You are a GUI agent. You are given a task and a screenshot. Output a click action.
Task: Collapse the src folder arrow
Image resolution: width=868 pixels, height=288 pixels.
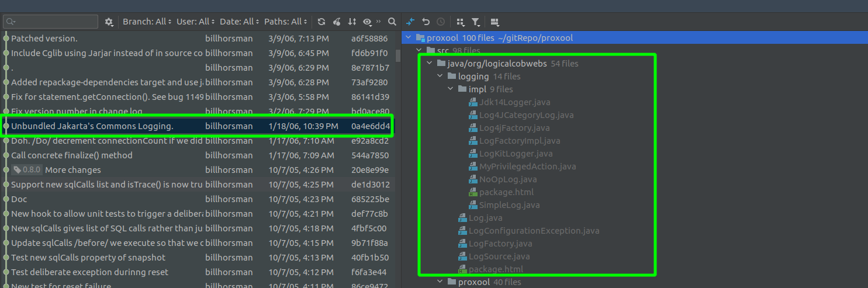(419, 51)
